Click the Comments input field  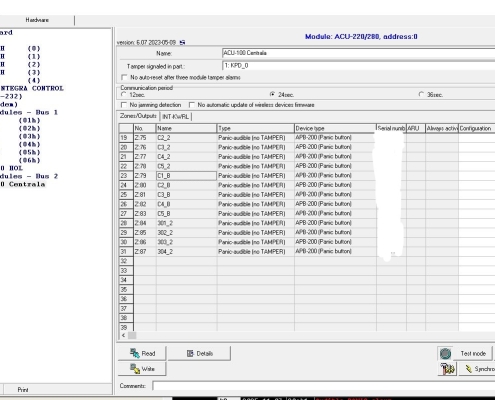324,386
